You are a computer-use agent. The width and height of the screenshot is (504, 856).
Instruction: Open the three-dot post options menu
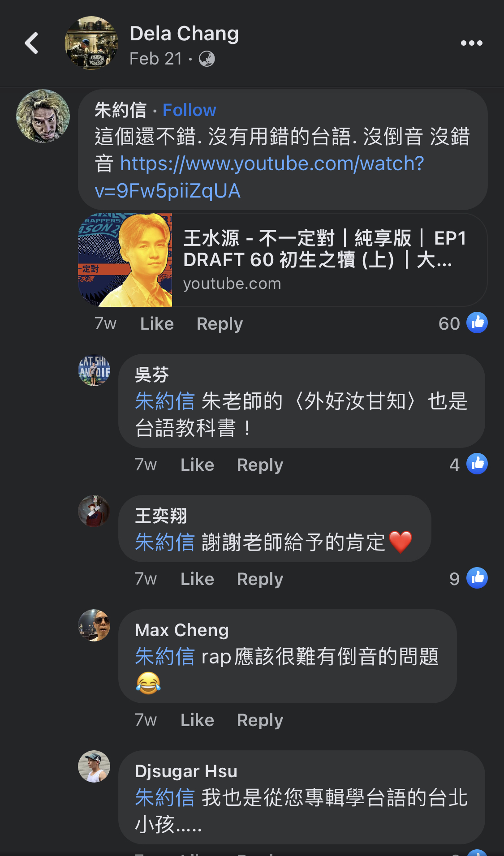472,43
